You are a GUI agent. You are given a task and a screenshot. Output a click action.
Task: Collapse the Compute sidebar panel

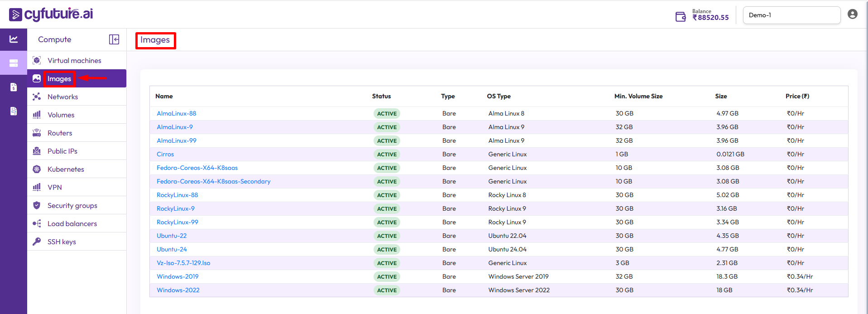pos(114,39)
